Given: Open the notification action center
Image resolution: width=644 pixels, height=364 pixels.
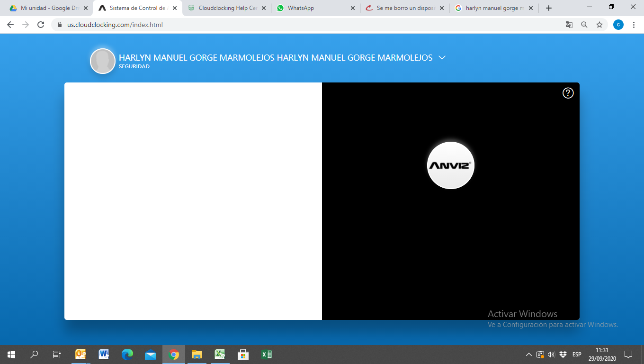Looking at the screenshot, I should [628, 354].
